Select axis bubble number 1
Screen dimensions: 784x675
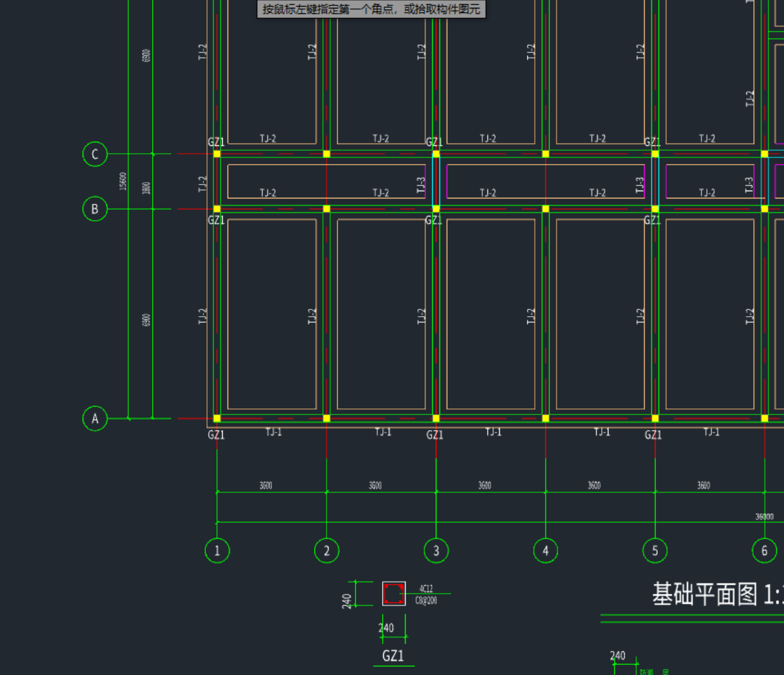pos(217,550)
